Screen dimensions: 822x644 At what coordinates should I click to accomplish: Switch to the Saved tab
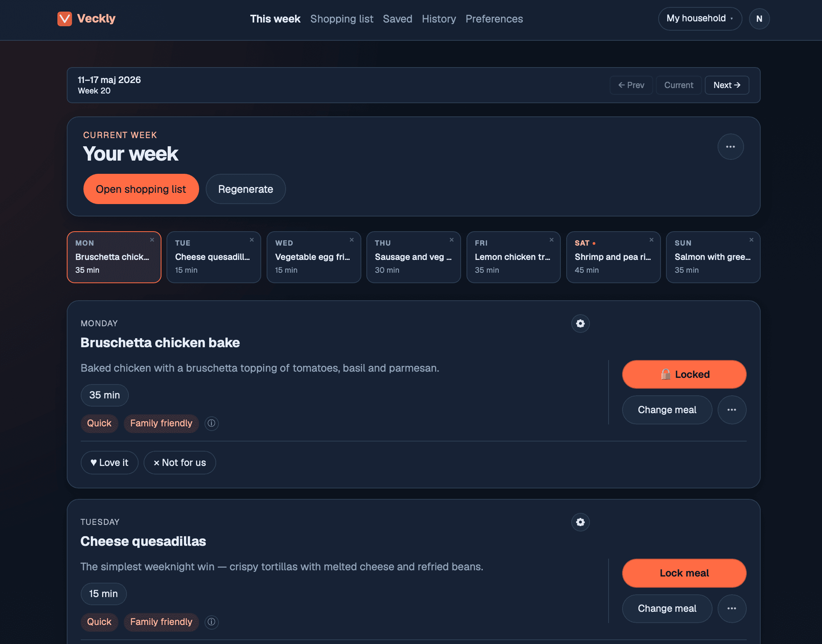pos(397,19)
